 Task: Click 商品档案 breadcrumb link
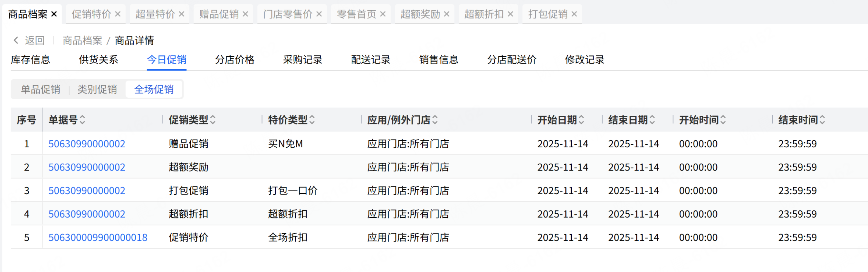[82, 41]
